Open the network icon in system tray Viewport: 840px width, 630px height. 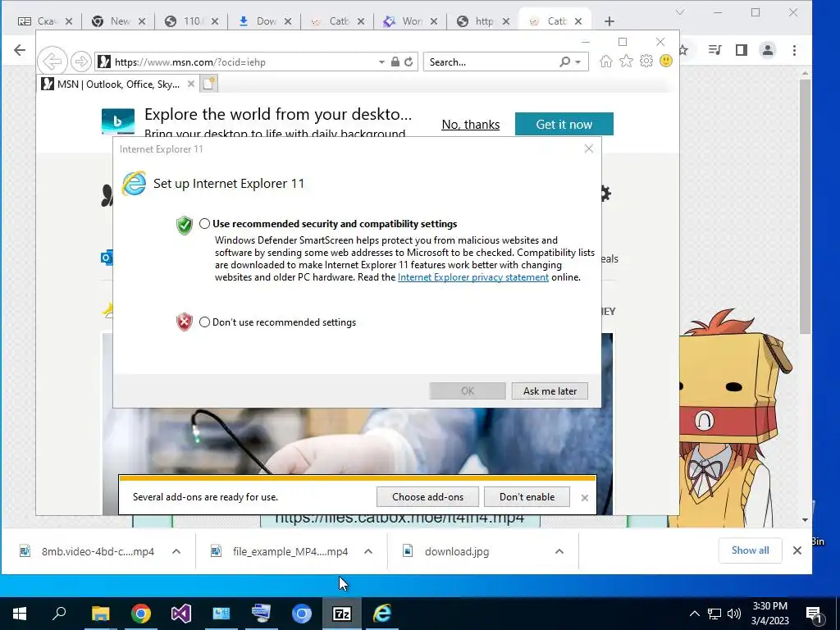[714, 614]
